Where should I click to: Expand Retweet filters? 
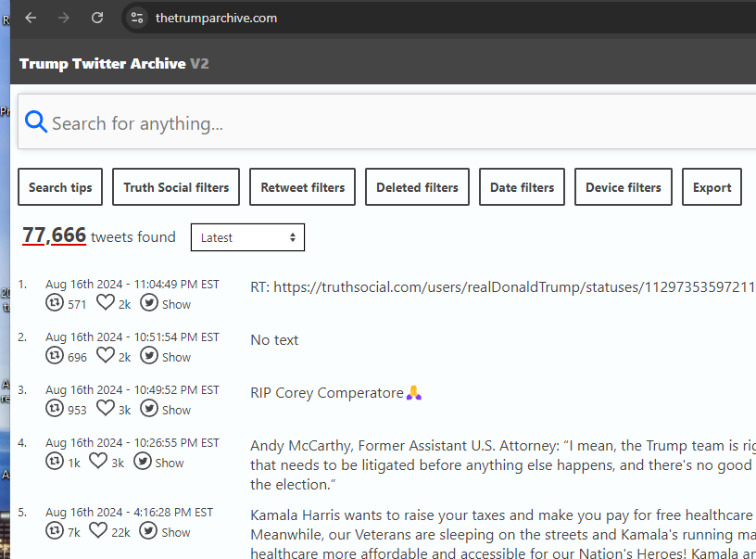[302, 187]
